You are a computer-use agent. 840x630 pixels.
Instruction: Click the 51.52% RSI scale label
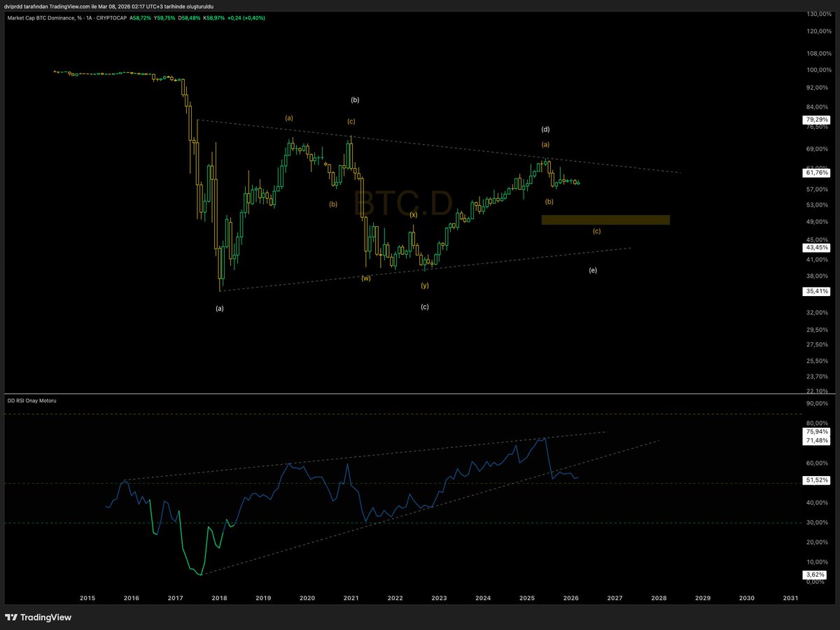816,480
